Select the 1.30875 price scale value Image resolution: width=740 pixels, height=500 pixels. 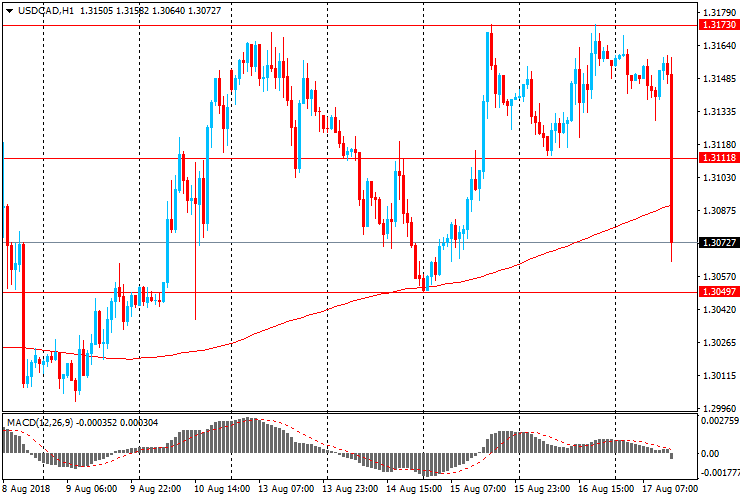[x=719, y=211]
